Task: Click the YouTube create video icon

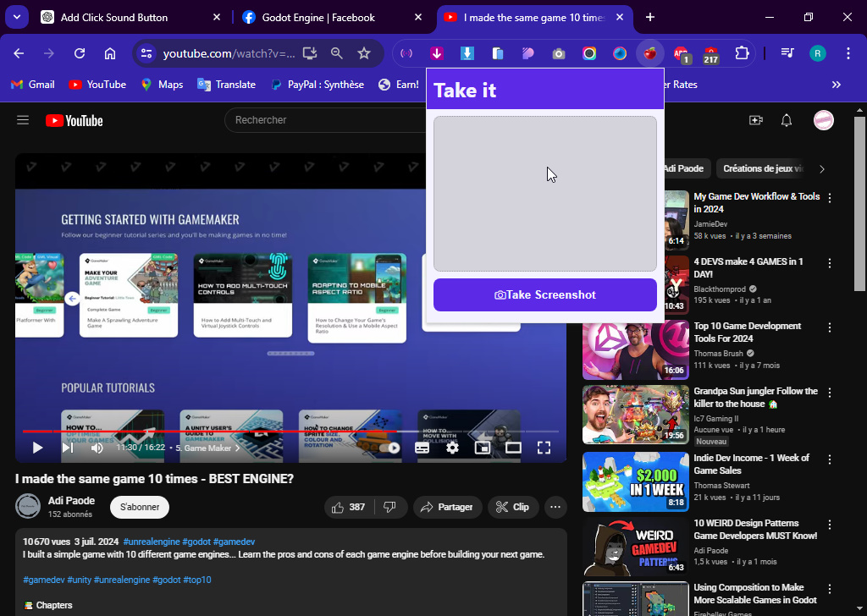Action: point(756,120)
